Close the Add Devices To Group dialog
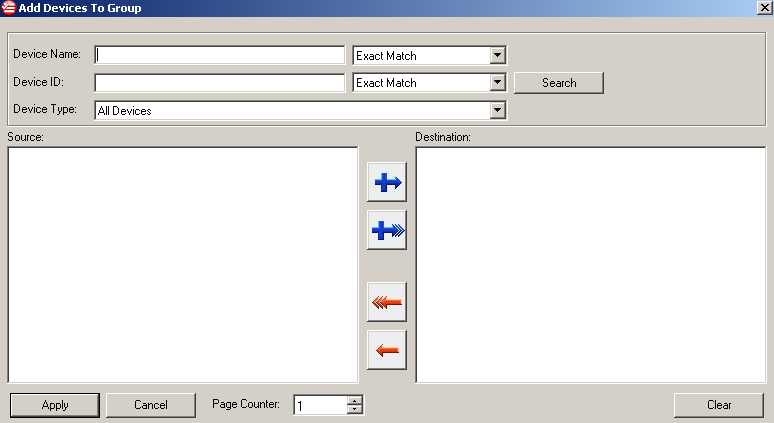Viewport: 774px width, 423px height. (764, 8)
